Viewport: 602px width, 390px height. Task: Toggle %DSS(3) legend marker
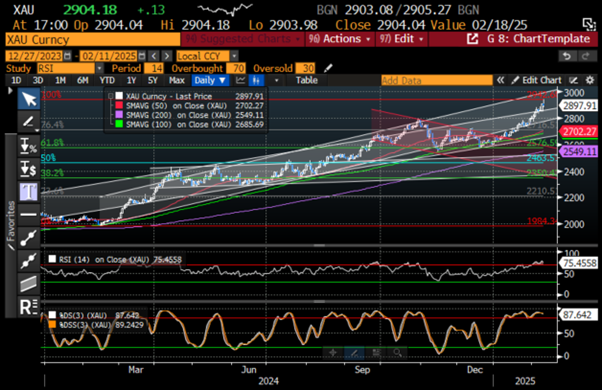coord(52,325)
